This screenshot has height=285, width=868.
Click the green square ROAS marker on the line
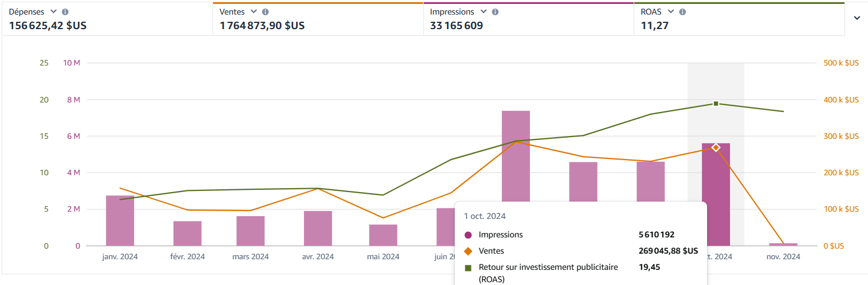[716, 104]
